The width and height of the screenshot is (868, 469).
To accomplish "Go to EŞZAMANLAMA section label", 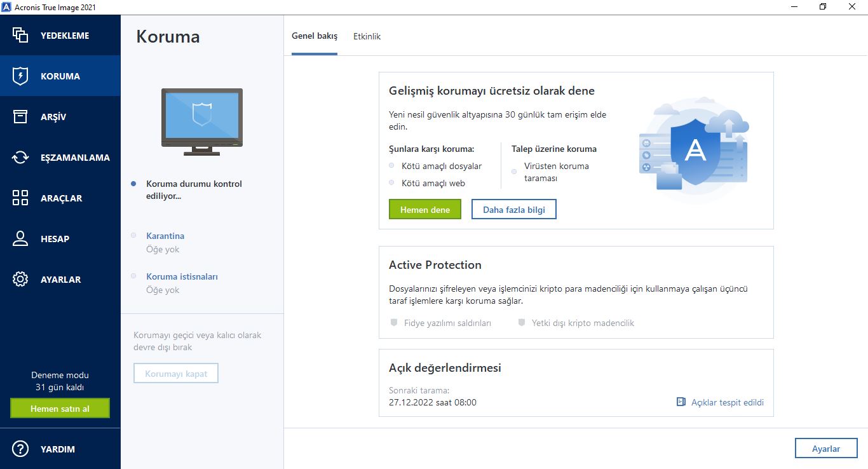I will click(x=75, y=158).
